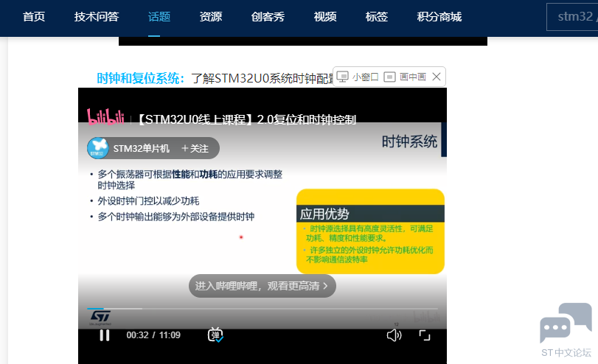The width and height of the screenshot is (598, 364).
Task: Switch video to 画中画 mode
Action: 405,77
